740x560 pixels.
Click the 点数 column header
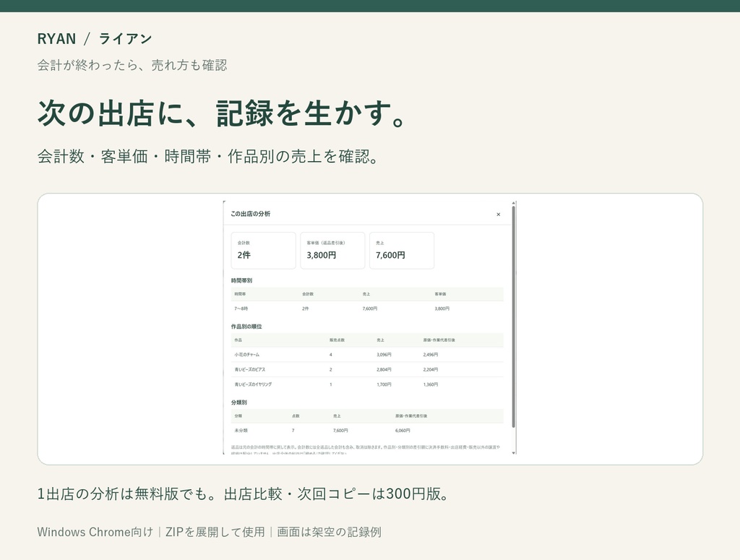(x=296, y=416)
